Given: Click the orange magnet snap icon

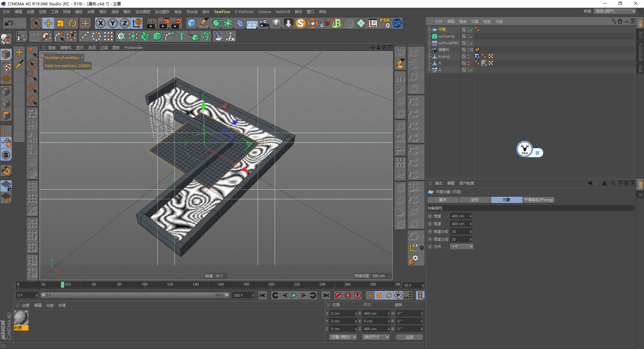Looking at the screenshot, I should (x=6, y=171).
